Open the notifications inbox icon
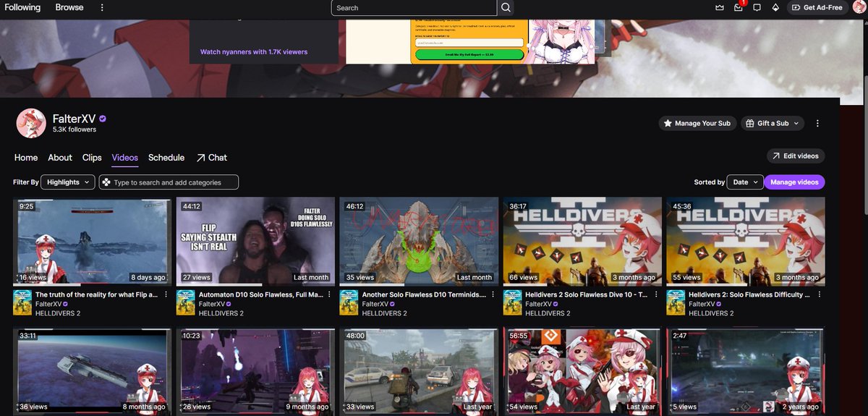 [x=738, y=7]
